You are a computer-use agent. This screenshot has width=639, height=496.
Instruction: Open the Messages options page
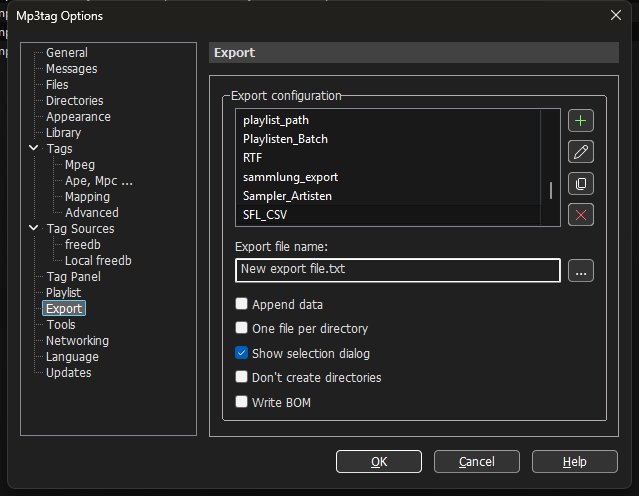point(72,69)
